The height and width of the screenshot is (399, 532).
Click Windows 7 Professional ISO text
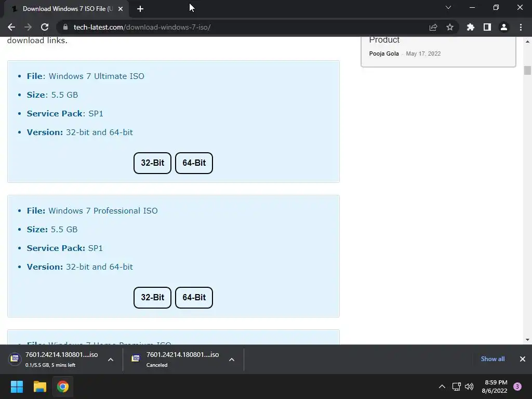point(103,211)
